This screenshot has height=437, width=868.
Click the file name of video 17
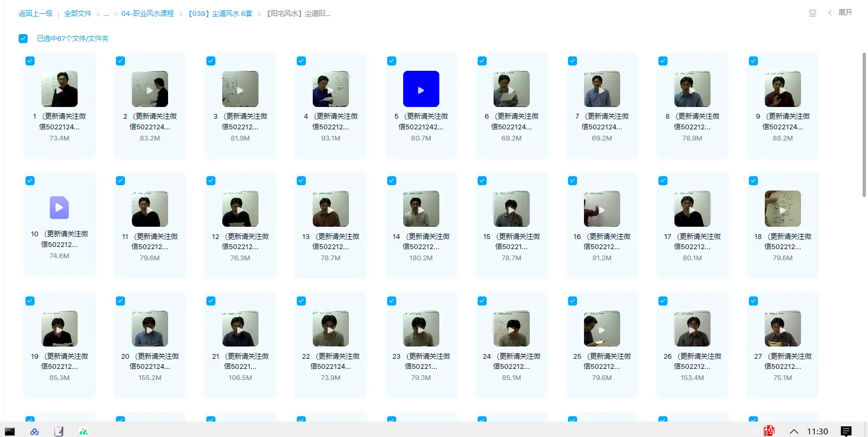692,241
